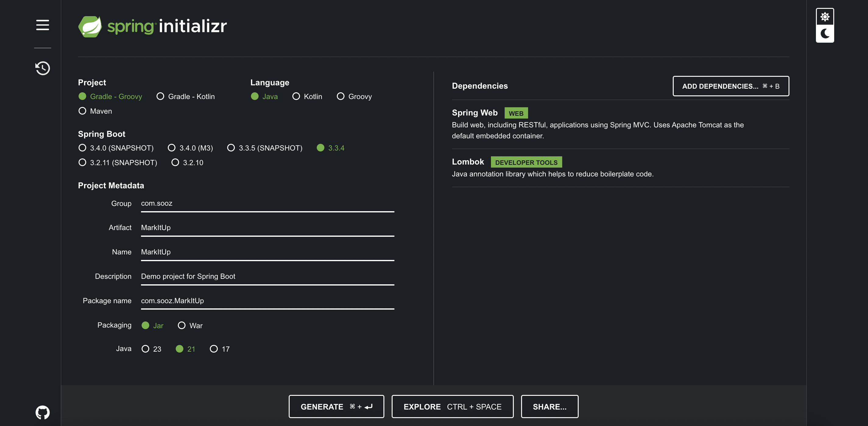
Task: Edit the Package name field
Action: (267, 301)
